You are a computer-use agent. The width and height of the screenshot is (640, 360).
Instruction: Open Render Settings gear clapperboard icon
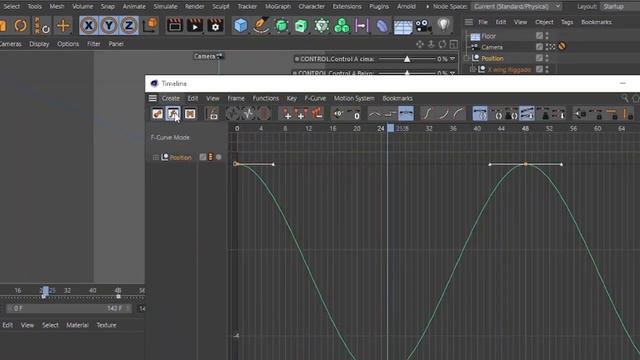[x=215, y=26]
